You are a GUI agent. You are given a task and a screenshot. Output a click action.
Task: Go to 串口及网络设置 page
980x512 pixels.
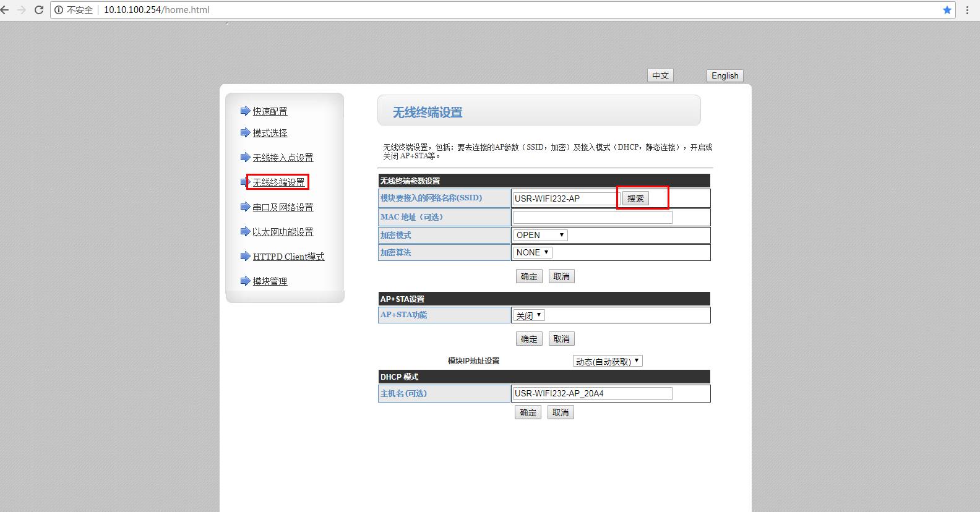[x=283, y=207]
